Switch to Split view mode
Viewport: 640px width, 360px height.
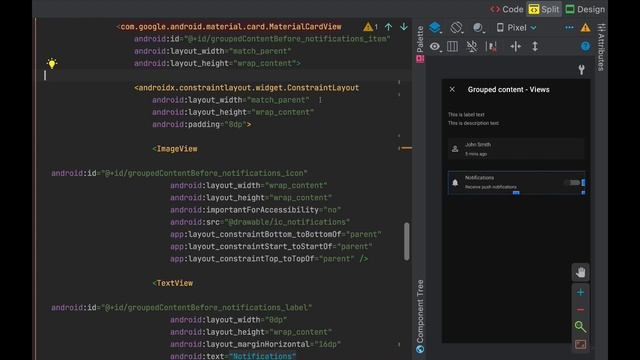[544, 9]
